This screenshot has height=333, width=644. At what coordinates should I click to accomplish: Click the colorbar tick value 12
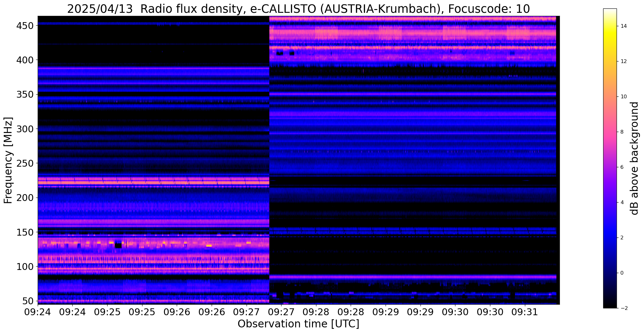click(623, 61)
